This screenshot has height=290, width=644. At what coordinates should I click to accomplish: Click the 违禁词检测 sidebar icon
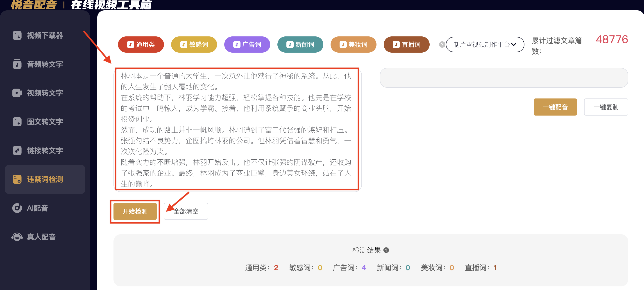tap(17, 179)
